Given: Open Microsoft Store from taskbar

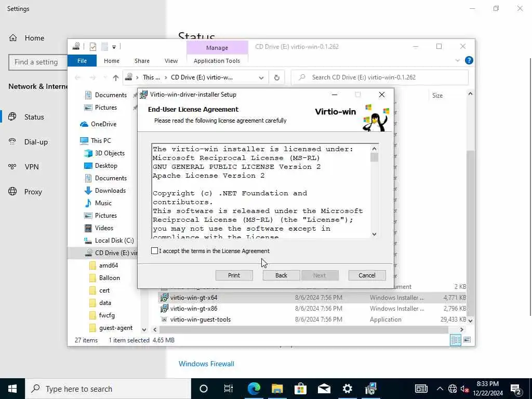Looking at the screenshot, I should pos(300,389).
